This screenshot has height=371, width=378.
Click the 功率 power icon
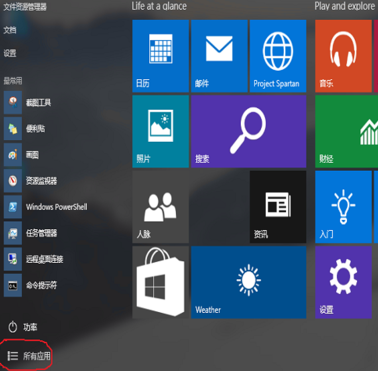[13, 327]
